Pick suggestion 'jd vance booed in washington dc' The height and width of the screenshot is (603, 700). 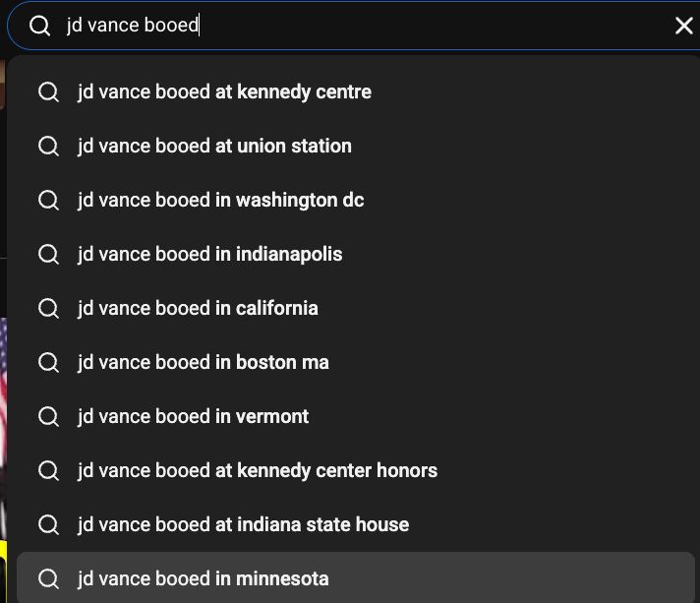point(220,201)
